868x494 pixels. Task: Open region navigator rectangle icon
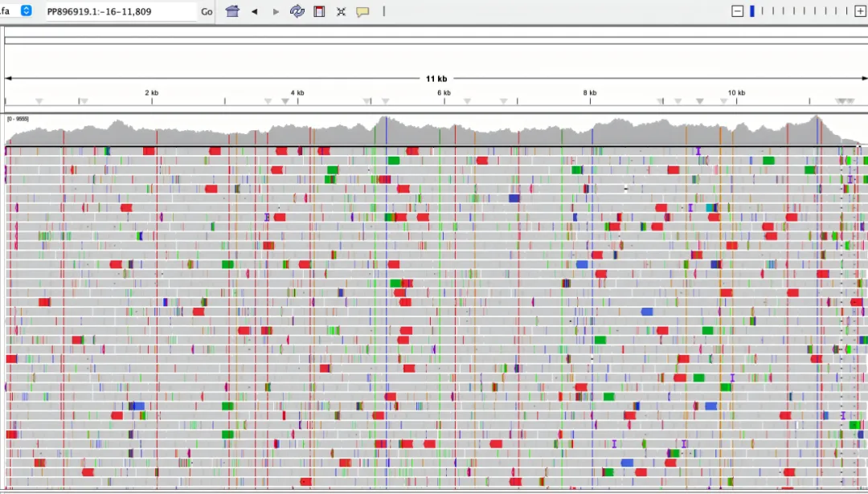(318, 11)
